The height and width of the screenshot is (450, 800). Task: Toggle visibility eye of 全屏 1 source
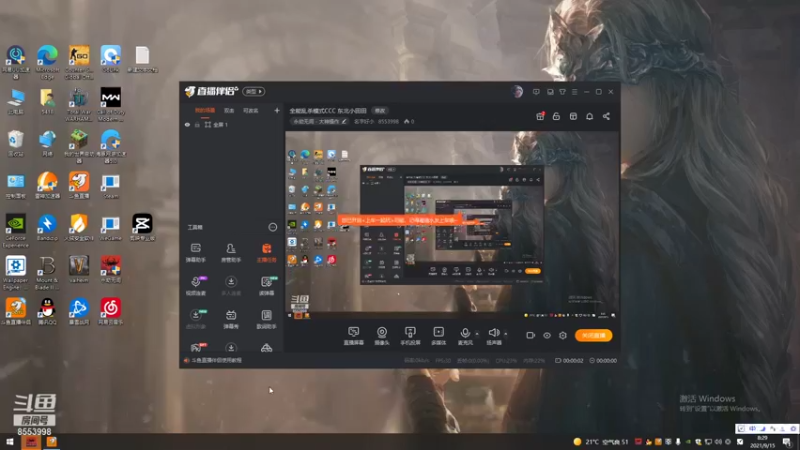click(187, 124)
